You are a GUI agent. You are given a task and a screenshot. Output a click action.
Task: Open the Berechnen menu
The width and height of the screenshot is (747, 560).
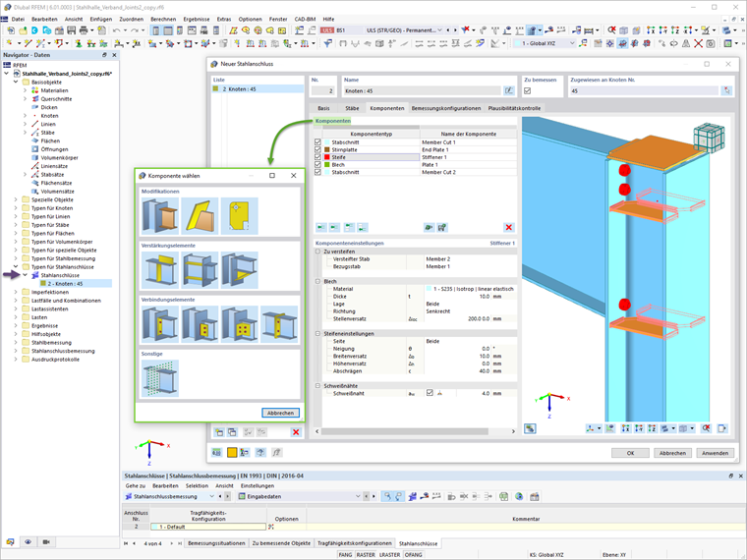tap(163, 19)
